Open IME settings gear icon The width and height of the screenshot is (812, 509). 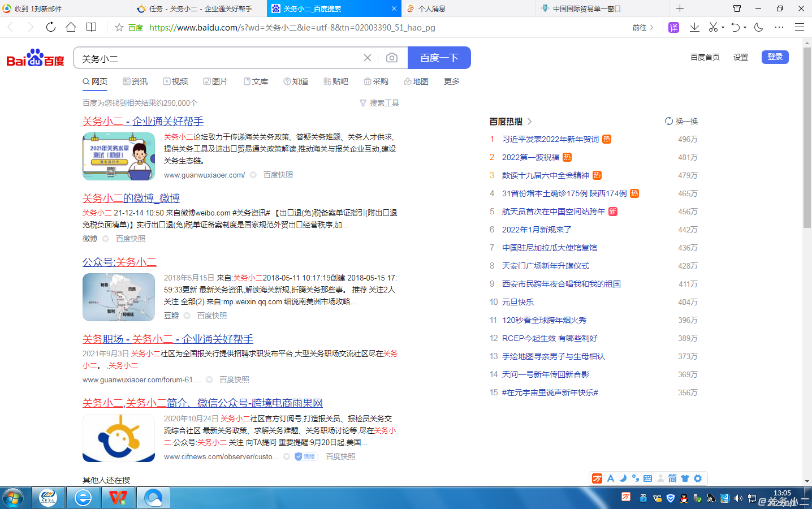698,478
